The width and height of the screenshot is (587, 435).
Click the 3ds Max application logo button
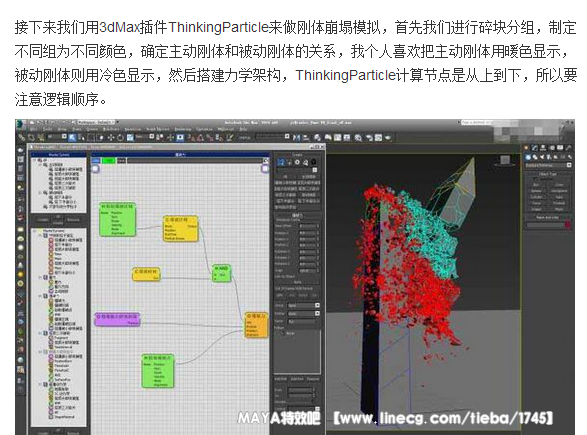click(21, 124)
